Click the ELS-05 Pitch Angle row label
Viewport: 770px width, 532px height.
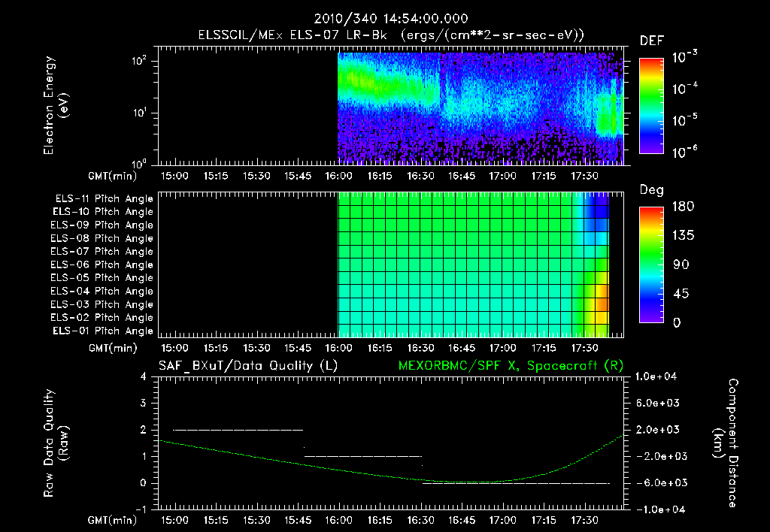pos(102,278)
